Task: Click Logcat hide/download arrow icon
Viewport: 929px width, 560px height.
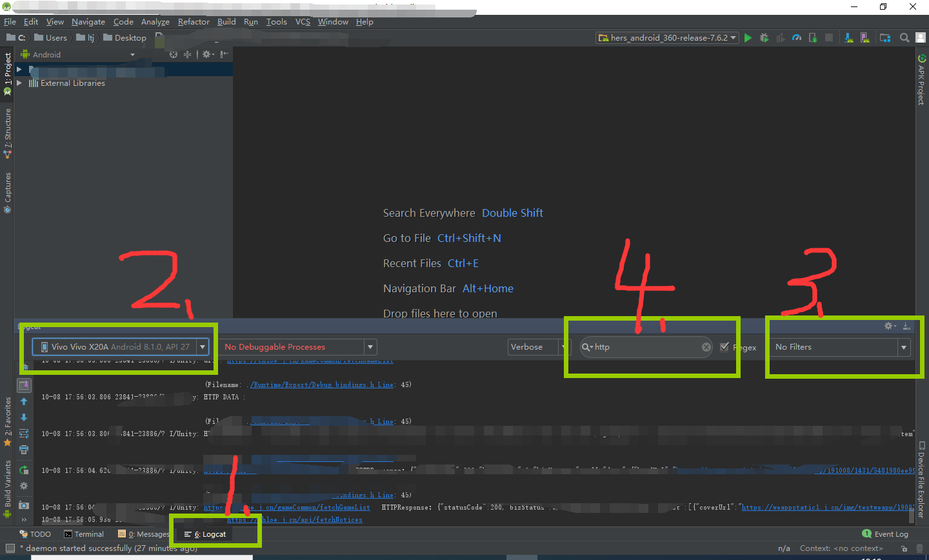Action: pos(906,326)
